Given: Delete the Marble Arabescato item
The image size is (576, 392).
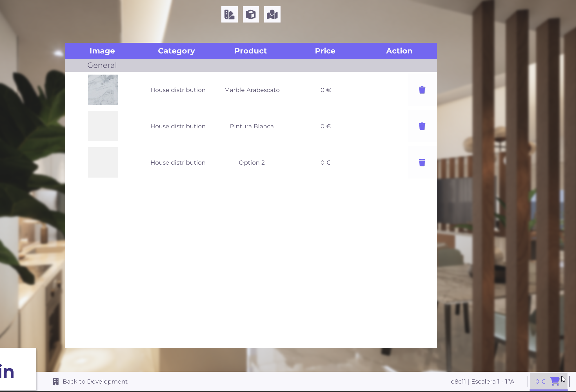Looking at the screenshot, I should pyautogui.click(x=422, y=90).
